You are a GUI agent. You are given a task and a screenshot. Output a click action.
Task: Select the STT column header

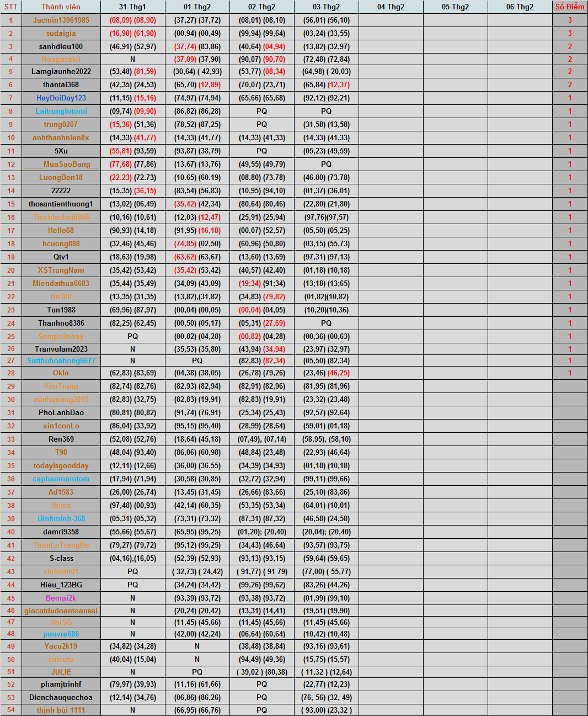click(x=10, y=7)
